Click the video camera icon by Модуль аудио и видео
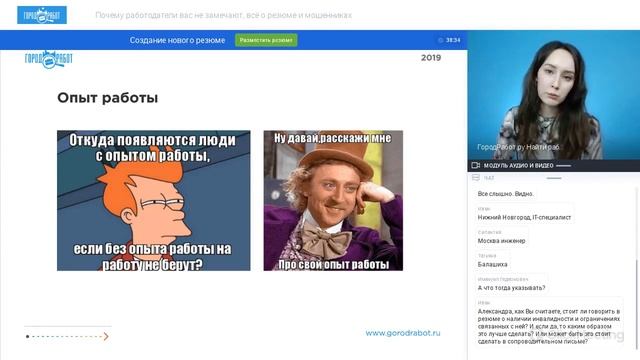Viewport: 640px width, 360px height. pos(476,165)
